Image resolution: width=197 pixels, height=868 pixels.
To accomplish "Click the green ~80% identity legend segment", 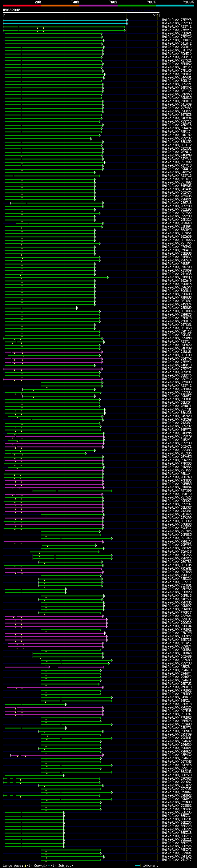I will point(137,6).
